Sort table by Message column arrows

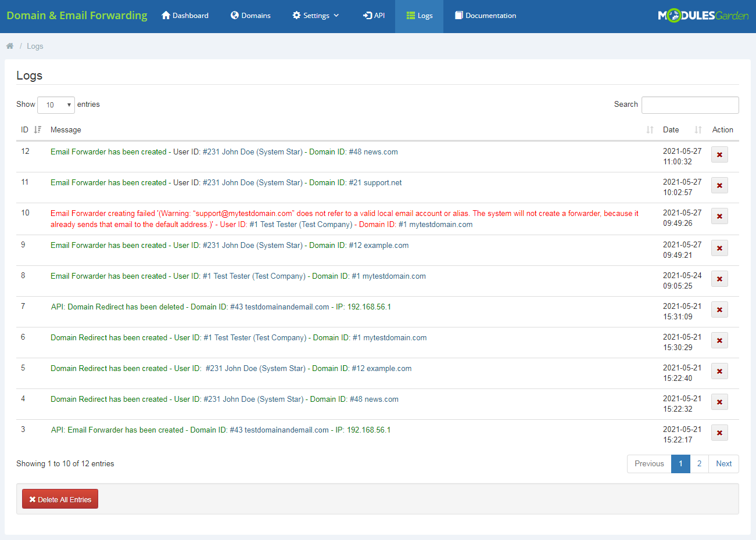(650, 130)
